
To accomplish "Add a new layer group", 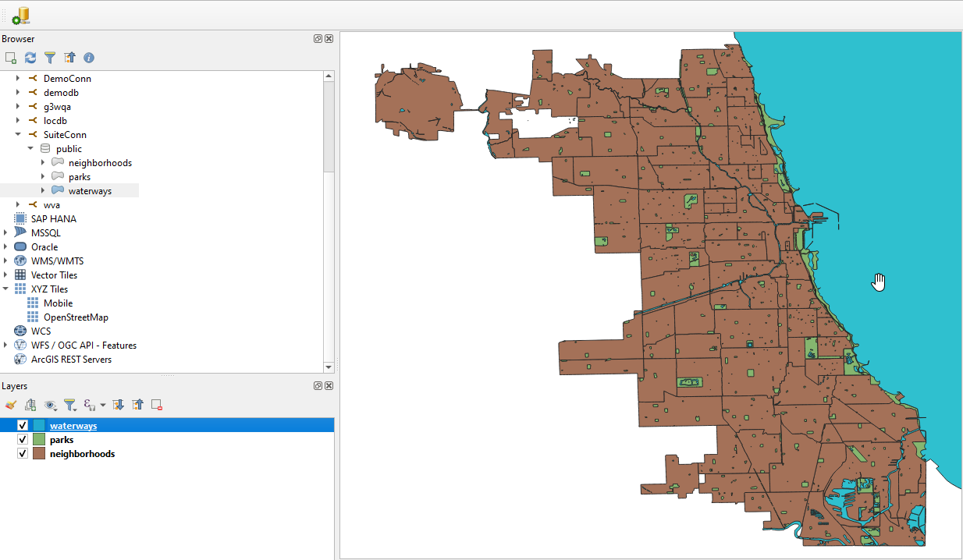I will pyautogui.click(x=30, y=405).
